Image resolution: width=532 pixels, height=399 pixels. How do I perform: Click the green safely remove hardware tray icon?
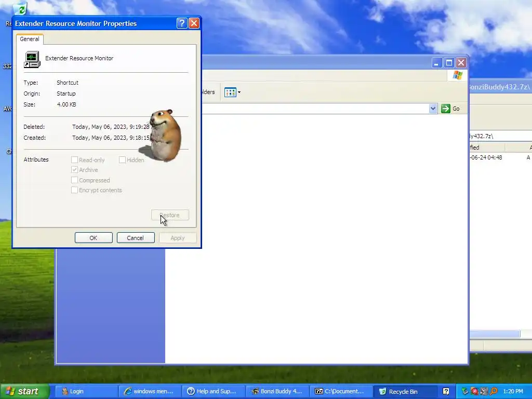coord(465,391)
